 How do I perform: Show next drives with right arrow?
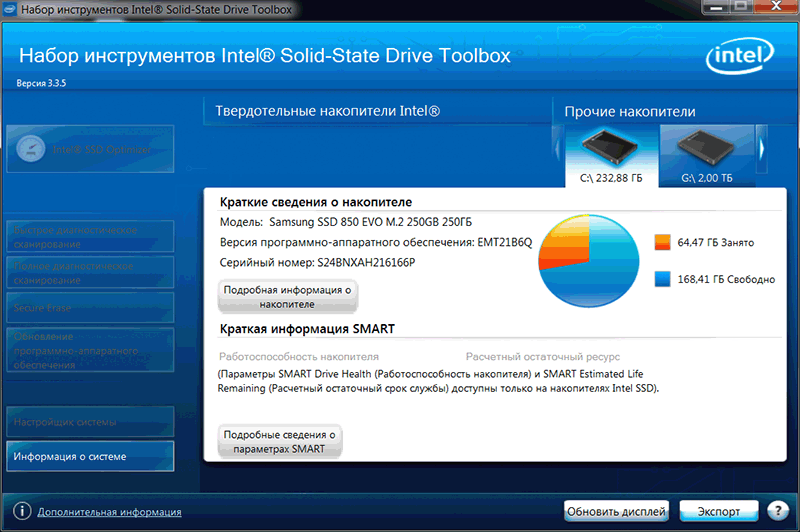761,149
